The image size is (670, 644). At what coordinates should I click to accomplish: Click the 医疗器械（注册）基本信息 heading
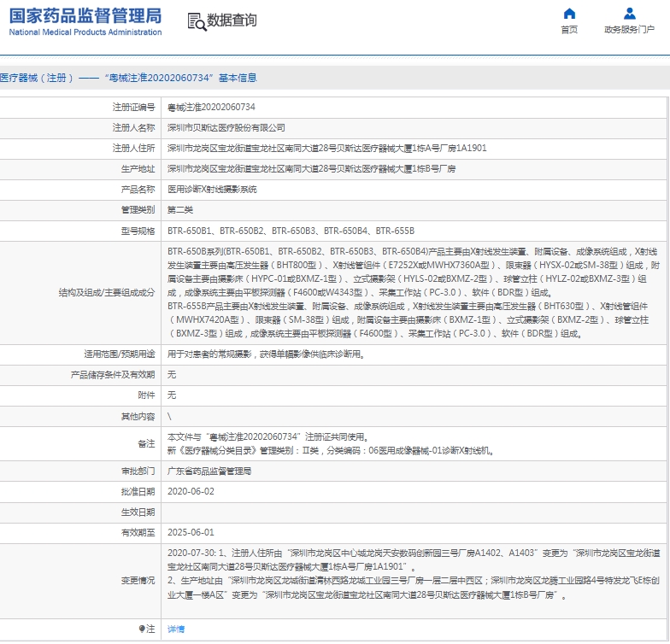tap(128, 78)
